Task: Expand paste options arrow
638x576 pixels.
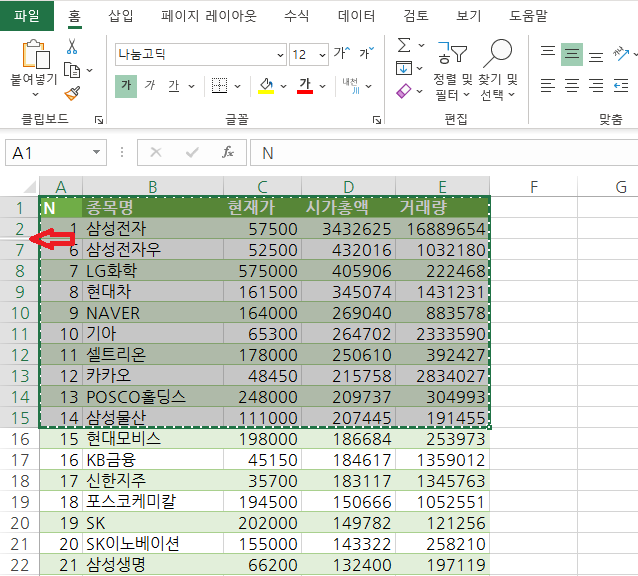Action: coord(36,94)
